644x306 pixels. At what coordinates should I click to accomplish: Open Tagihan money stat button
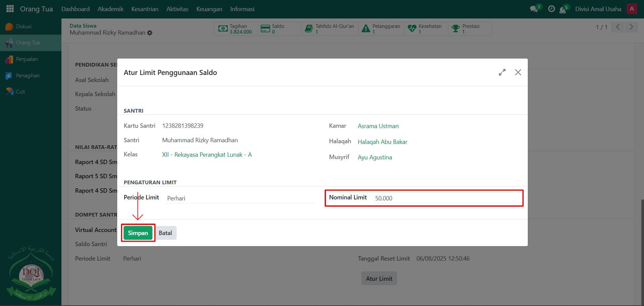(236, 29)
